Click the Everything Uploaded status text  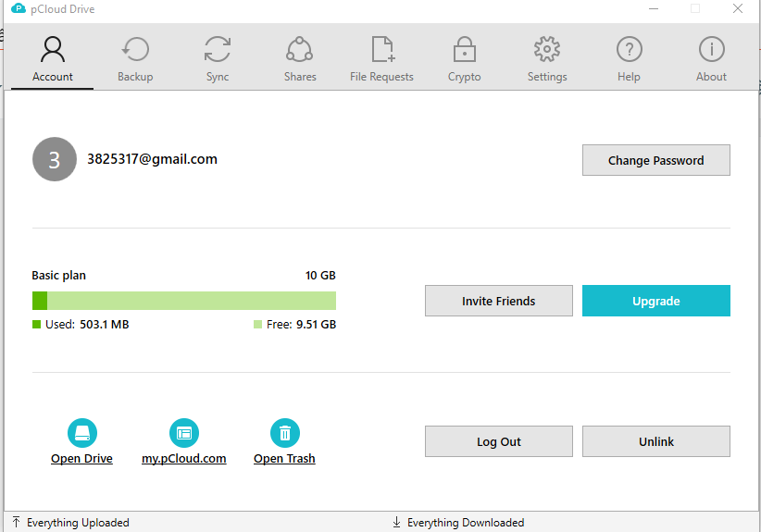(x=78, y=523)
